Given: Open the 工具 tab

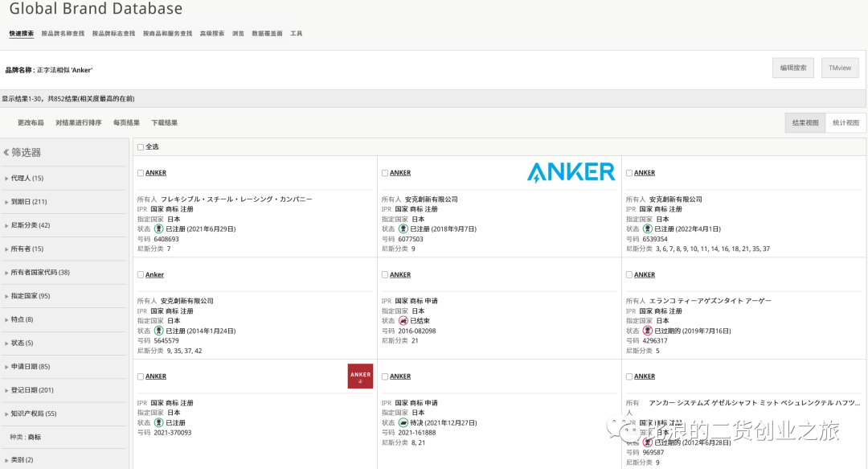Looking at the screenshot, I should click(x=296, y=33).
